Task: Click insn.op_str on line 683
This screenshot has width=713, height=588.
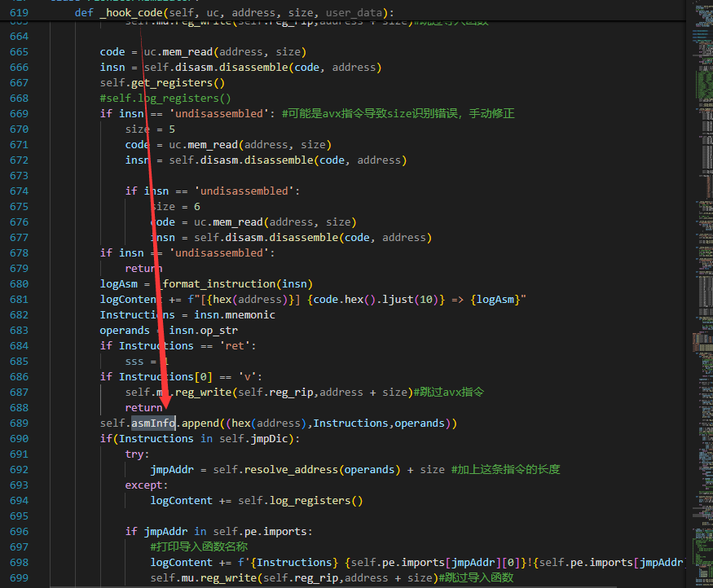Action: click(x=203, y=331)
